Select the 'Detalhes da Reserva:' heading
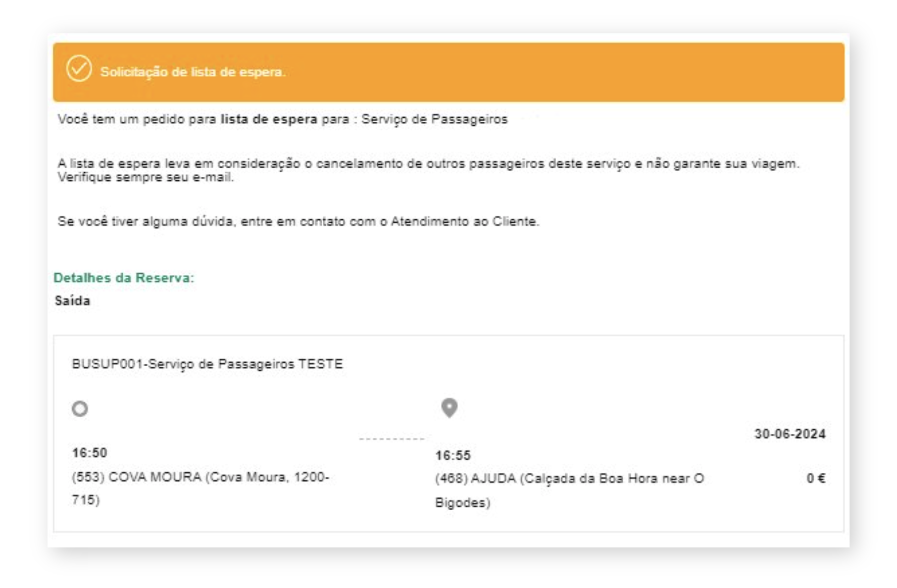Screen dimensions: 897x588 (x=124, y=277)
